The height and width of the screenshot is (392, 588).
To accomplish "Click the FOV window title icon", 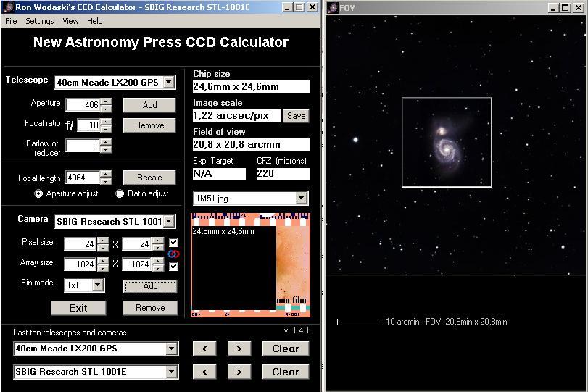I will [x=333, y=8].
